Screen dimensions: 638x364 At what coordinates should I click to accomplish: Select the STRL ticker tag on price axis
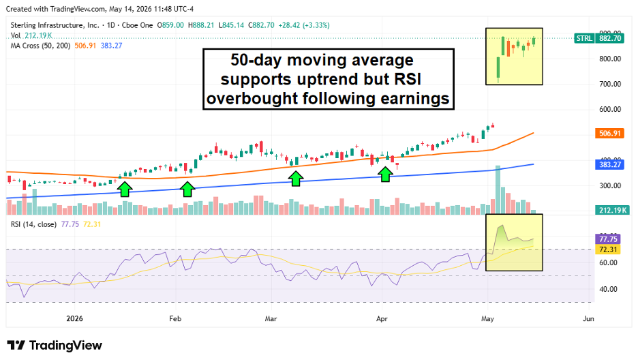[x=584, y=38]
